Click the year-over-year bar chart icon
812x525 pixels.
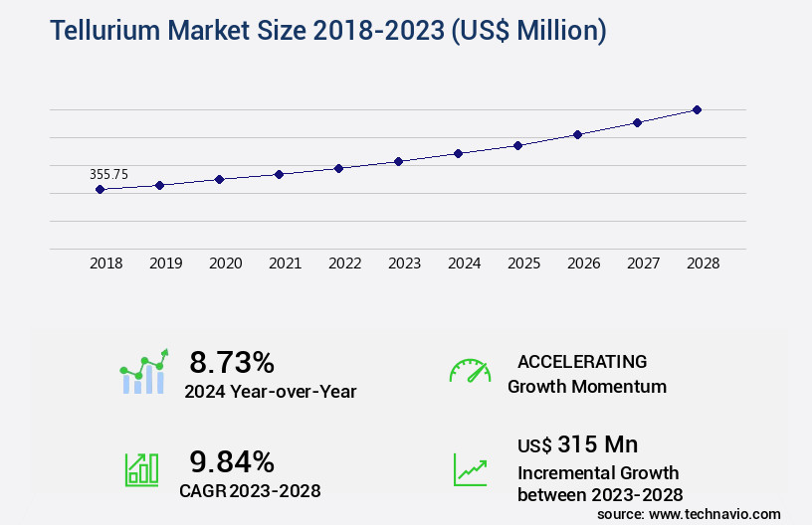coord(143,373)
